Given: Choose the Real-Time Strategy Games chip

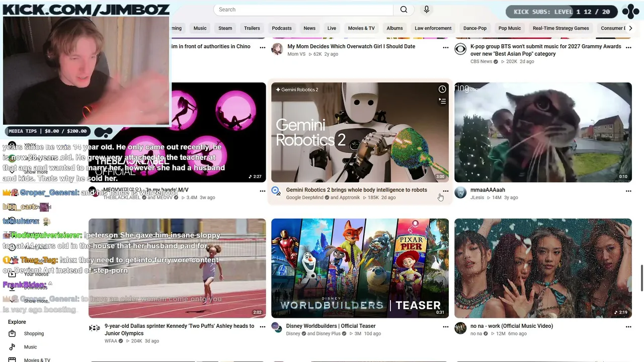Looking at the screenshot, I should 561,28.
